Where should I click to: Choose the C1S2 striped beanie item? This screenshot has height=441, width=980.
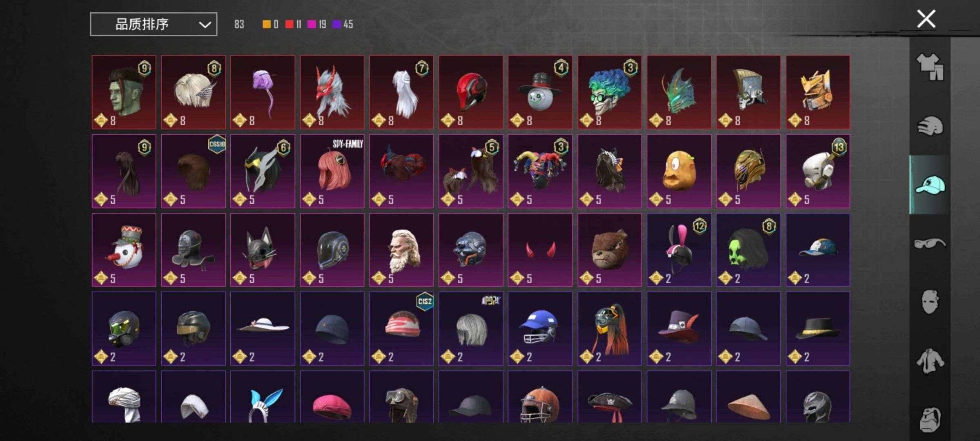coord(401,329)
